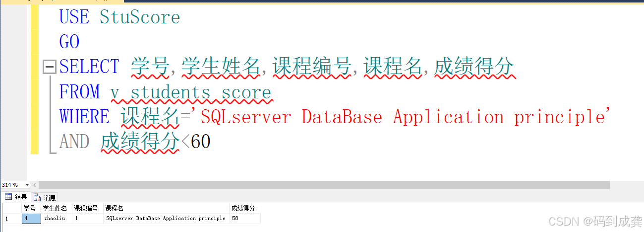644x232 pixels.
Task: Select the 成绩得分 column header
Action: click(x=244, y=208)
